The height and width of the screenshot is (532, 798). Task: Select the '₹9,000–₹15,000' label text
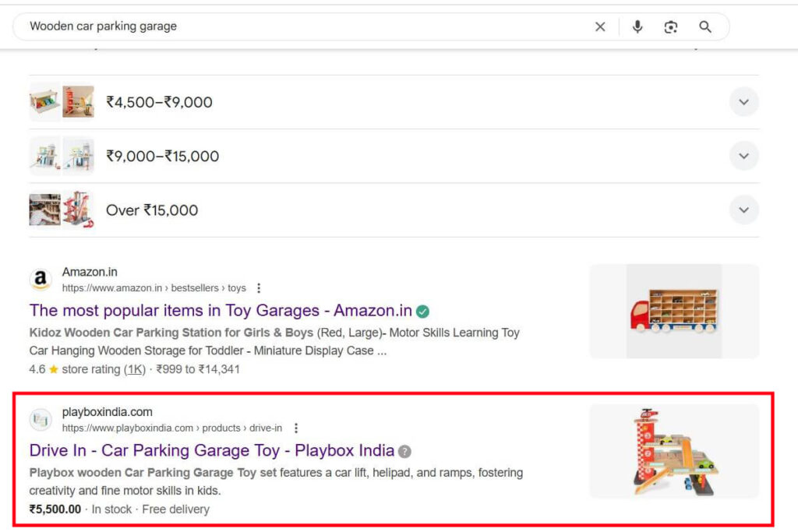click(162, 156)
